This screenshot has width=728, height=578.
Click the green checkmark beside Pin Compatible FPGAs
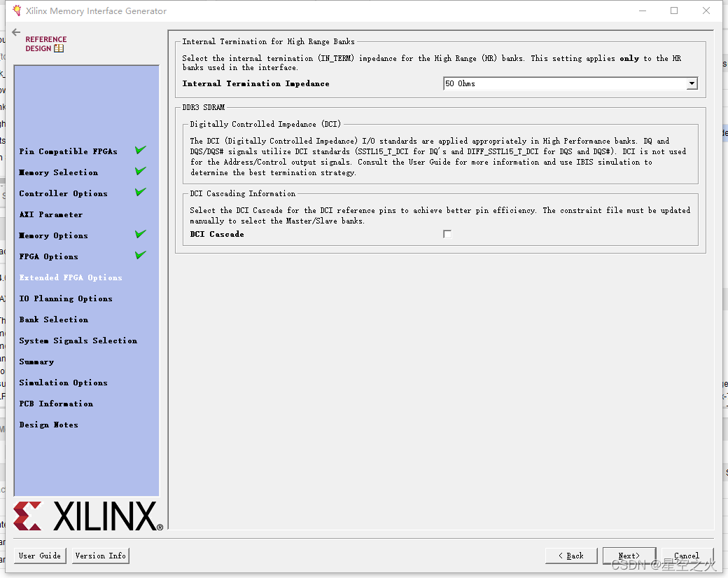click(141, 150)
